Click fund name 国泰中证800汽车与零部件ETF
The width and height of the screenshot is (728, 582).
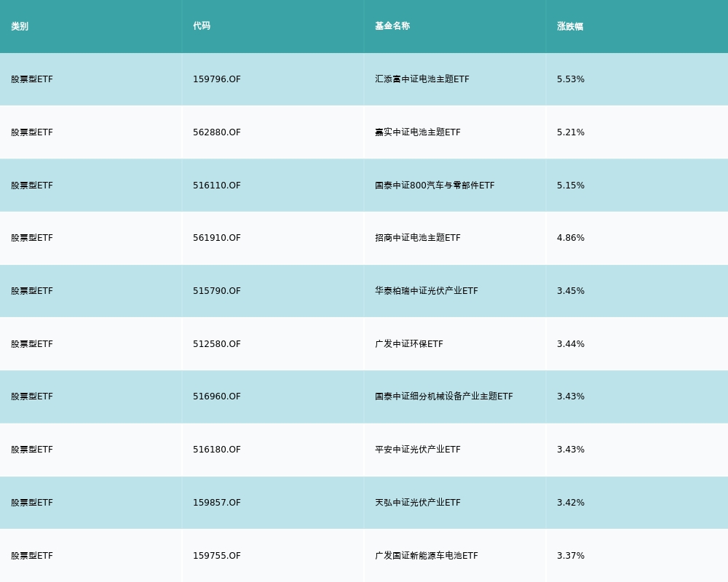(435, 186)
